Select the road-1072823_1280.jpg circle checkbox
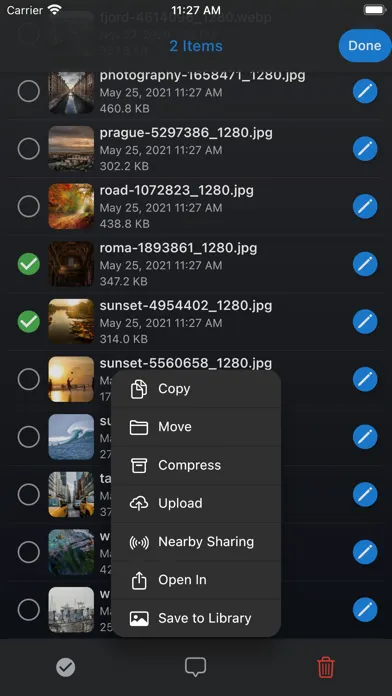This screenshot has height=696, width=392. 29,206
